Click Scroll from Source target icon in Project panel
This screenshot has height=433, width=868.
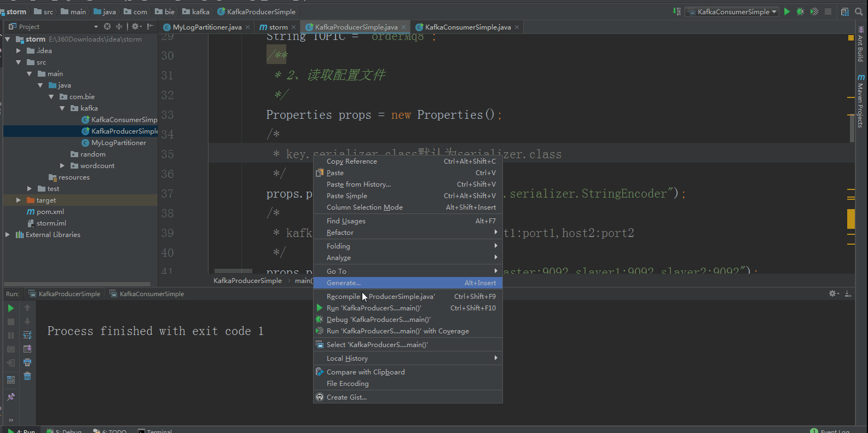pos(107,26)
